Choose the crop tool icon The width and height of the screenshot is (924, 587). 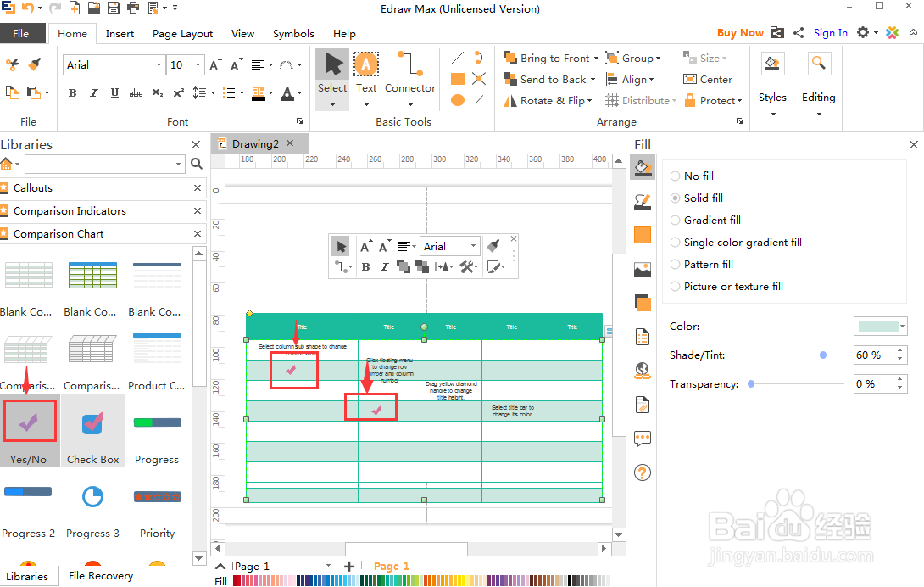[x=479, y=100]
